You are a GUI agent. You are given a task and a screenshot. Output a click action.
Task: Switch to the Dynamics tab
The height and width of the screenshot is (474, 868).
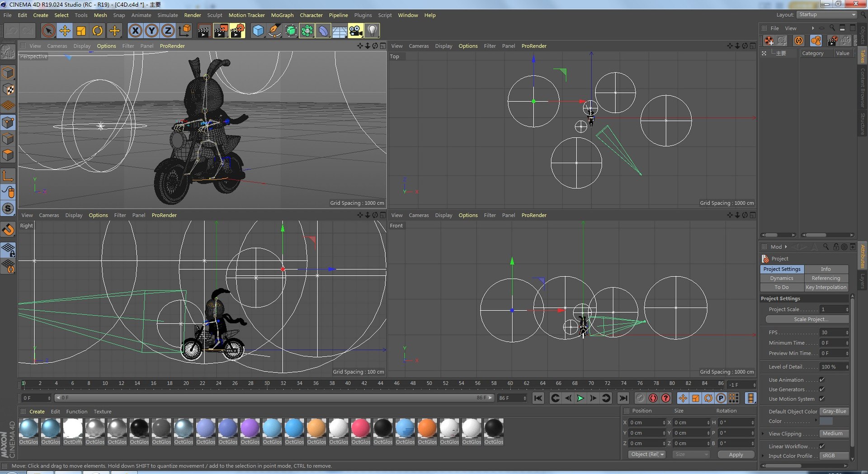pos(782,278)
